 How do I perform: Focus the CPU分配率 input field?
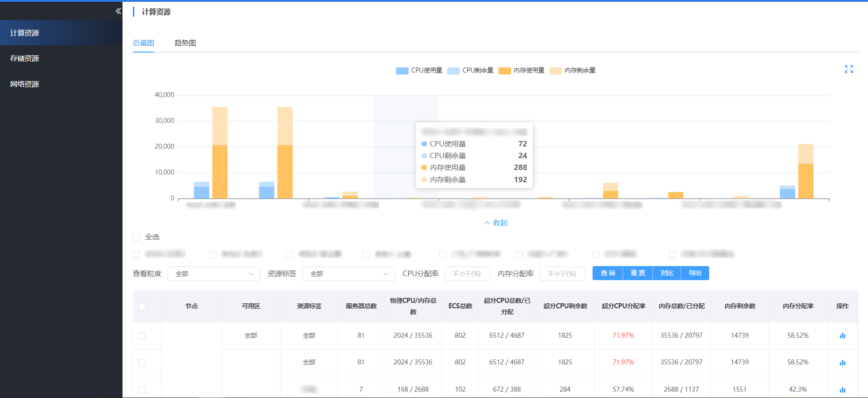click(467, 274)
